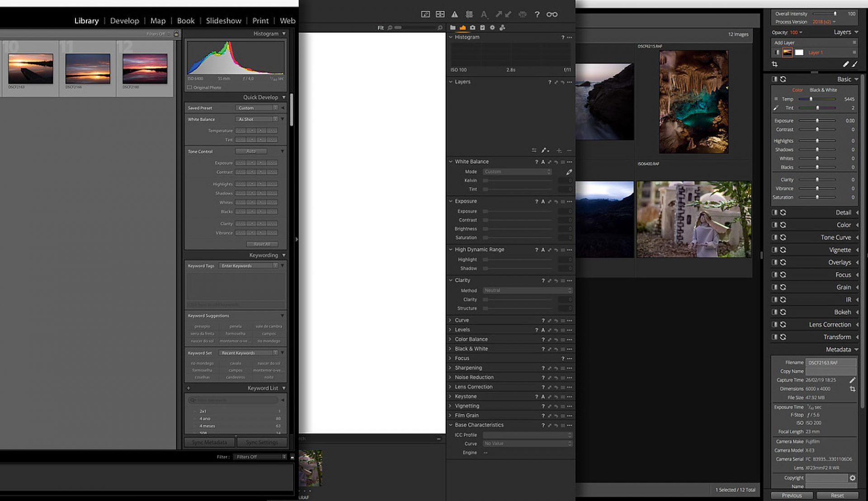Open the Batch gears tool tab
This screenshot has width=868, height=501.
(502, 28)
